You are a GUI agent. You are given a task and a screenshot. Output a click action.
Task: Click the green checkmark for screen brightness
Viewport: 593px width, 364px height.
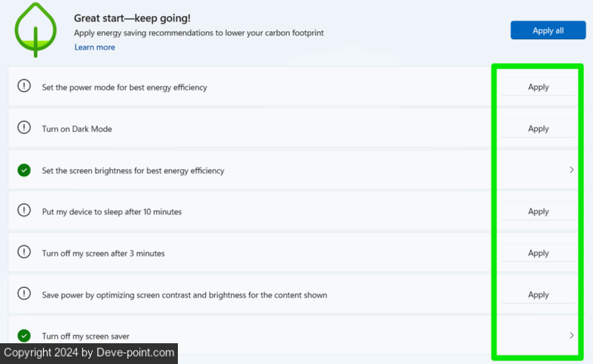click(x=24, y=171)
